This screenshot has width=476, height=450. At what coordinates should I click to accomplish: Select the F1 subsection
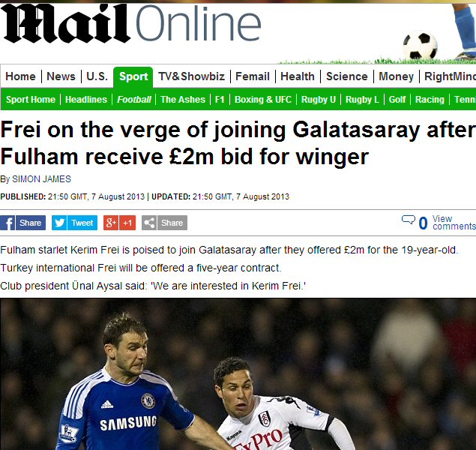220,100
